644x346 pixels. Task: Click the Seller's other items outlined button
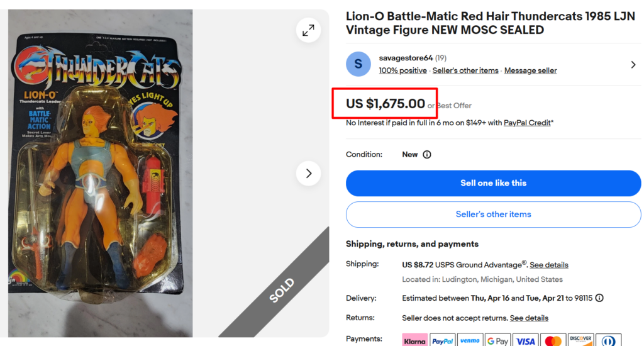[494, 215]
